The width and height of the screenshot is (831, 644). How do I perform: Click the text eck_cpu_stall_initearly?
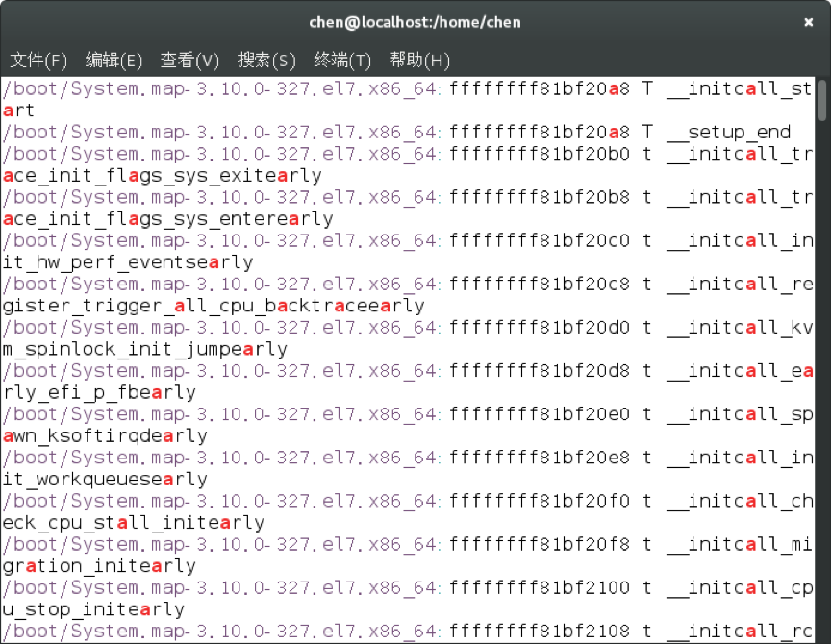133,523
